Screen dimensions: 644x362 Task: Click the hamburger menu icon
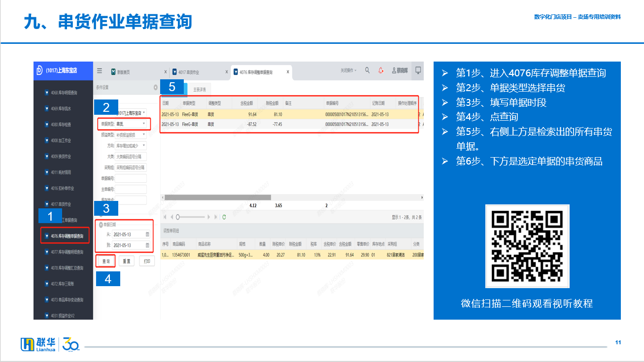[100, 71]
